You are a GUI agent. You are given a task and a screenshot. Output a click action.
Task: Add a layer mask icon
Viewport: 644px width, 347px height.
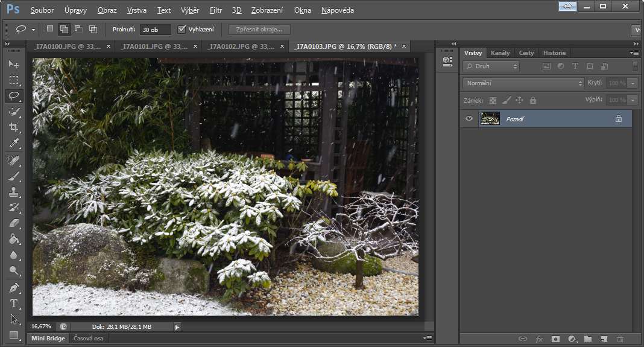click(x=555, y=339)
